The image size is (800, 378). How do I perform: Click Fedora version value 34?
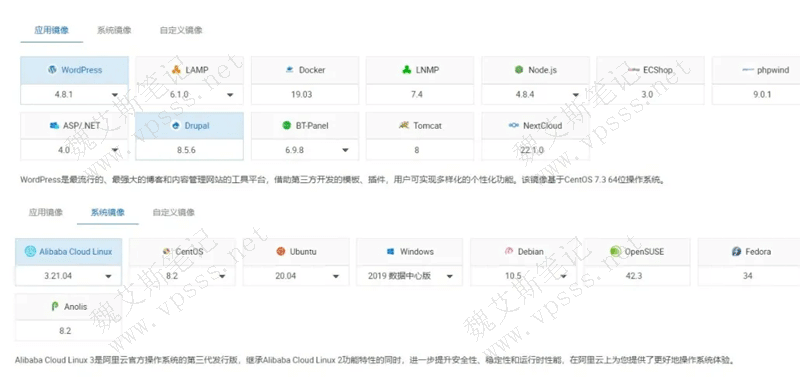pos(747,276)
